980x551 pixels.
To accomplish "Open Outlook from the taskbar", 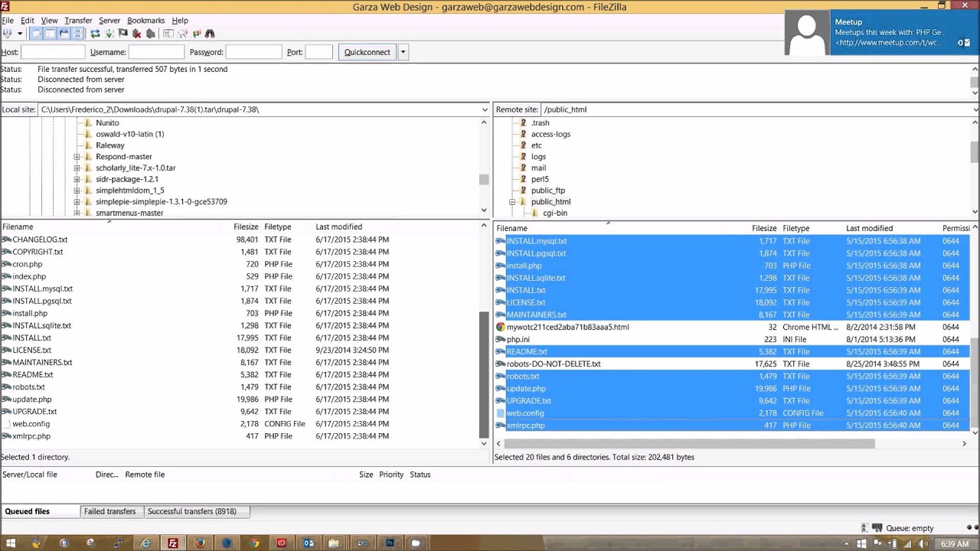I will [x=309, y=543].
